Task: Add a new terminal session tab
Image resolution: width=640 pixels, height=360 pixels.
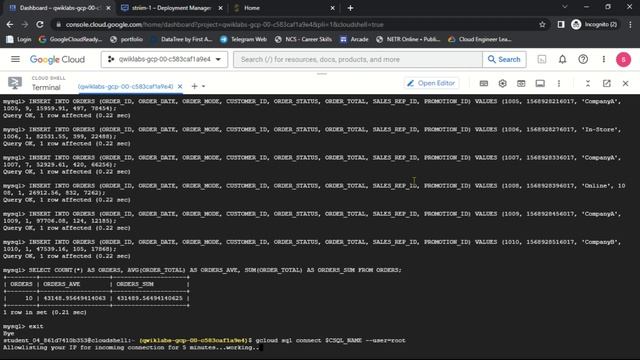Action: (x=194, y=86)
